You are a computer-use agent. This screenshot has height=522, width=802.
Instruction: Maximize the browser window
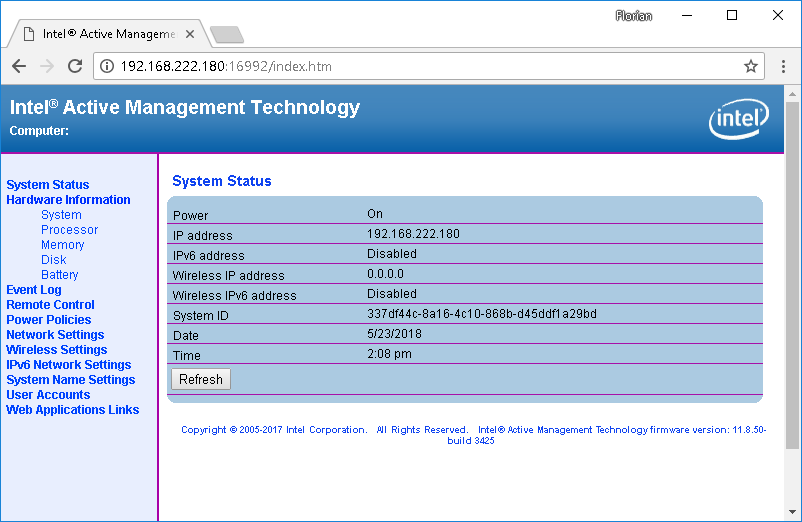point(732,15)
